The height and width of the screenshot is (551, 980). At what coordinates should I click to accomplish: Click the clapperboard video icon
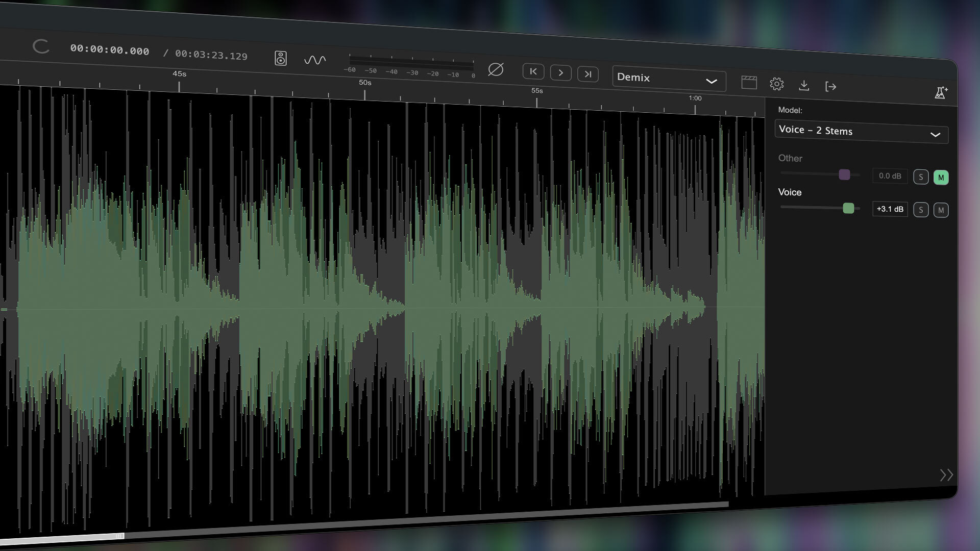(749, 83)
